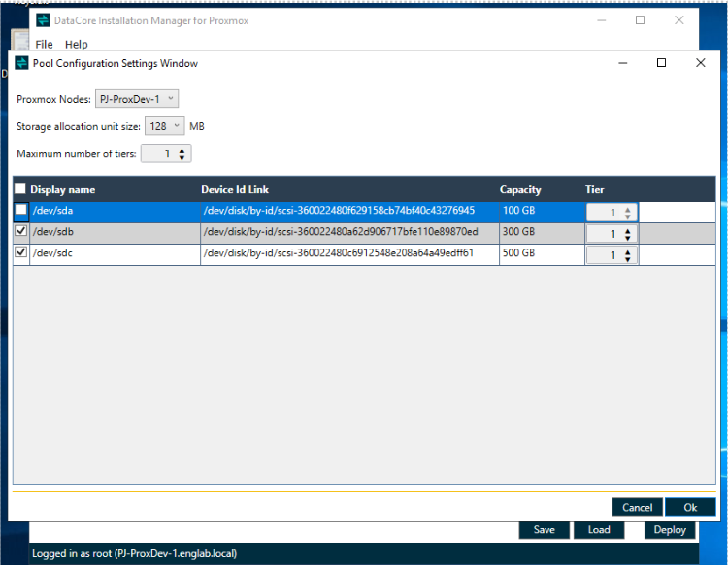Increase maximum number of tiers with up arrow

click(182, 150)
